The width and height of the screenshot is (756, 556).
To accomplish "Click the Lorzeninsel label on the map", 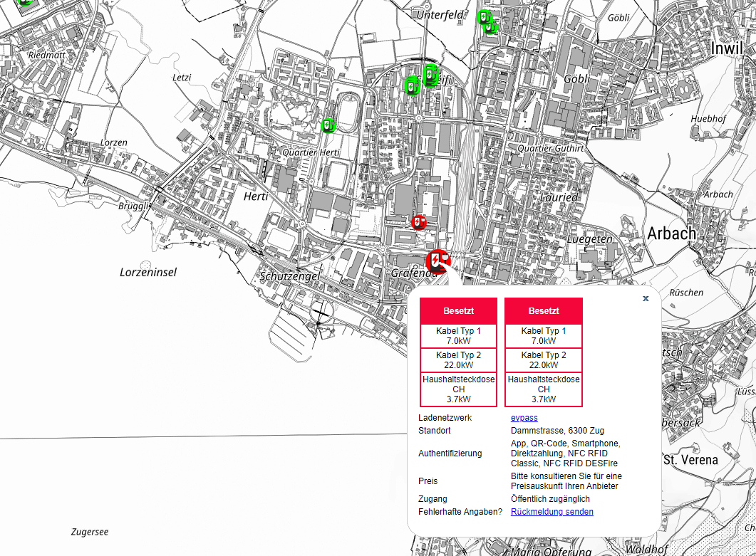I will tap(148, 272).
